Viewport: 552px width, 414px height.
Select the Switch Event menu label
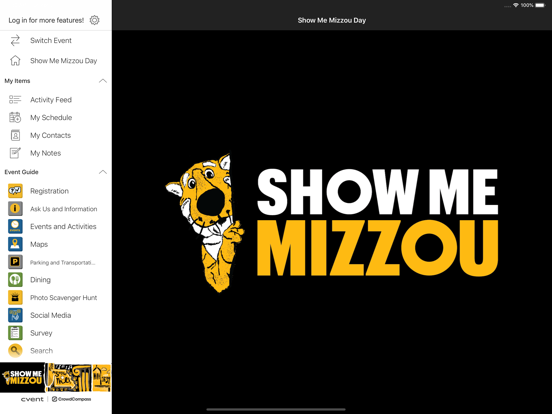click(51, 40)
